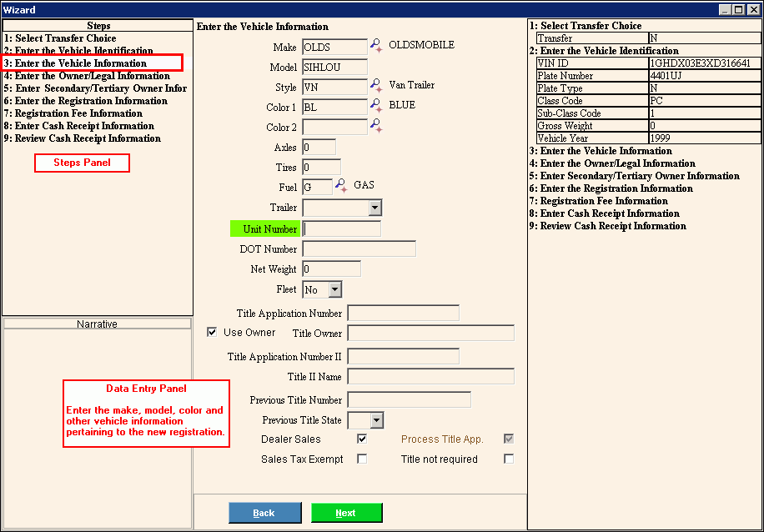Click the Vehicle Year value 1999
Screen dimensions: 764x532
tap(705, 138)
